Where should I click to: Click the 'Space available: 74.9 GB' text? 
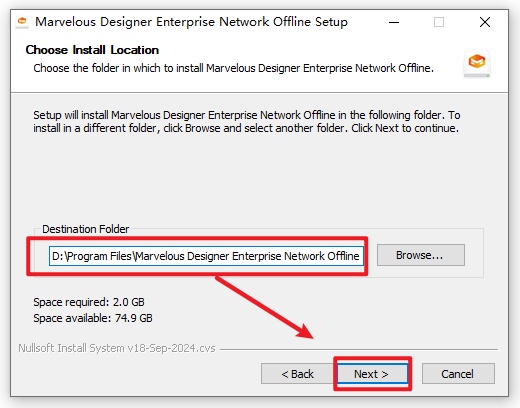(x=93, y=318)
